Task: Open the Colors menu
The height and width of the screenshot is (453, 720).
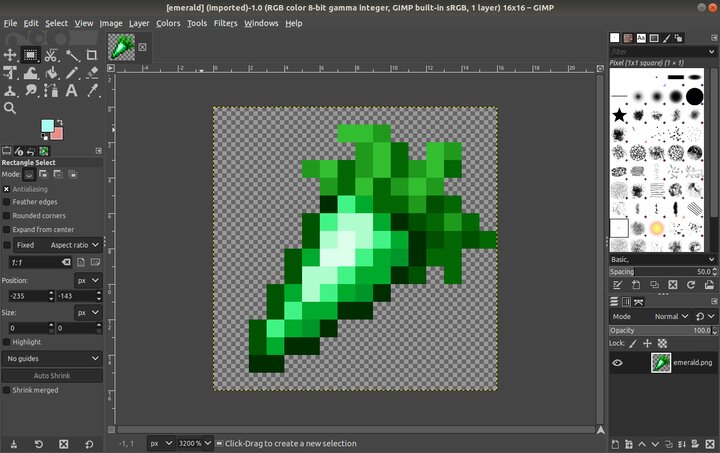Action: (x=168, y=23)
